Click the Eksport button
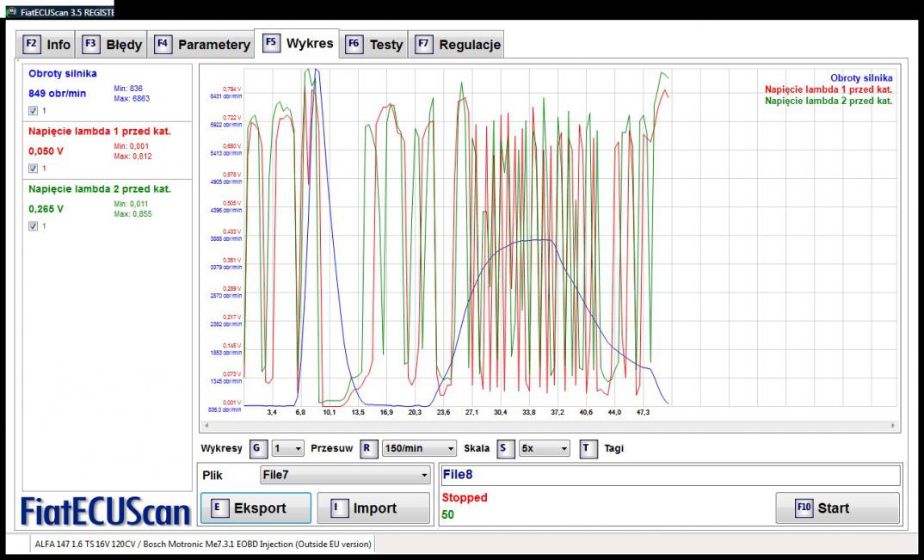The width and height of the screenshot is (924, 560). point(256,508)
